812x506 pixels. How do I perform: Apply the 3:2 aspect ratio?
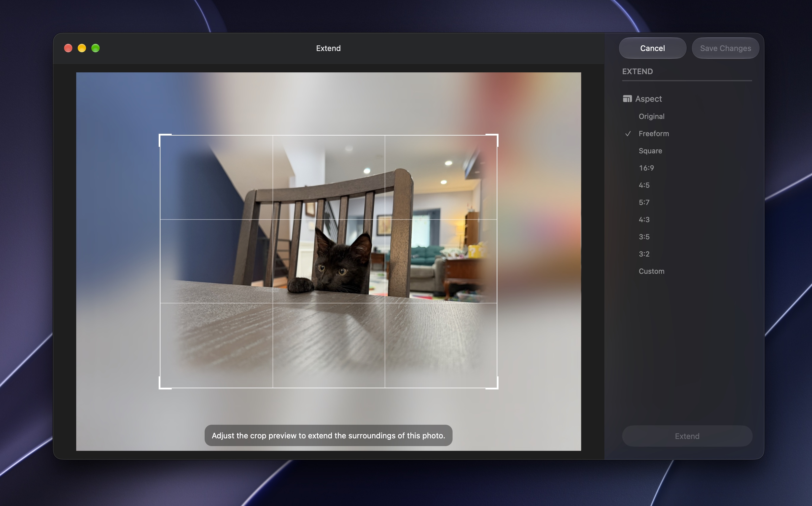tap(644, 254)
